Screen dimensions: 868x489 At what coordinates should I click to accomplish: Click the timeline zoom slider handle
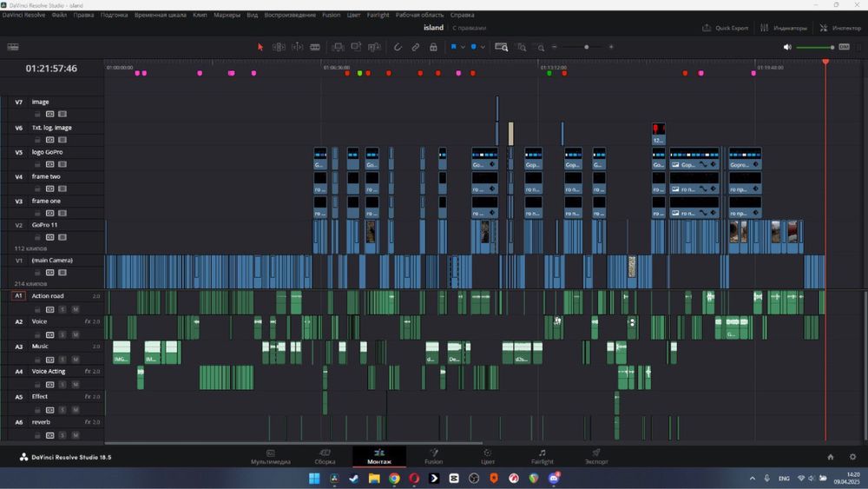pyautogui.click(x=586, y=47)
